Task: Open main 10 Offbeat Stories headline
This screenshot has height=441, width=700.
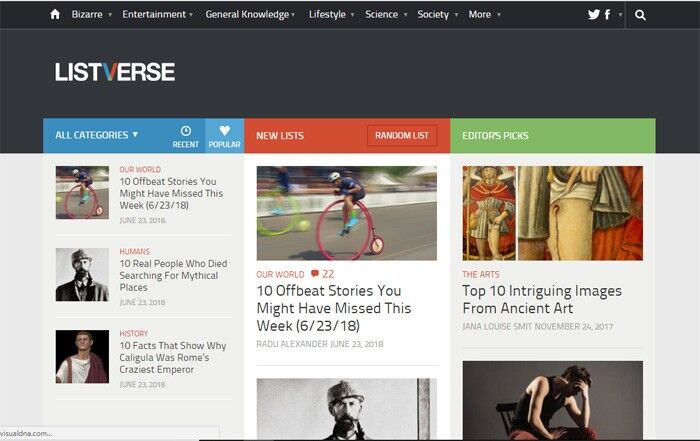Action: tap(333, 308)
